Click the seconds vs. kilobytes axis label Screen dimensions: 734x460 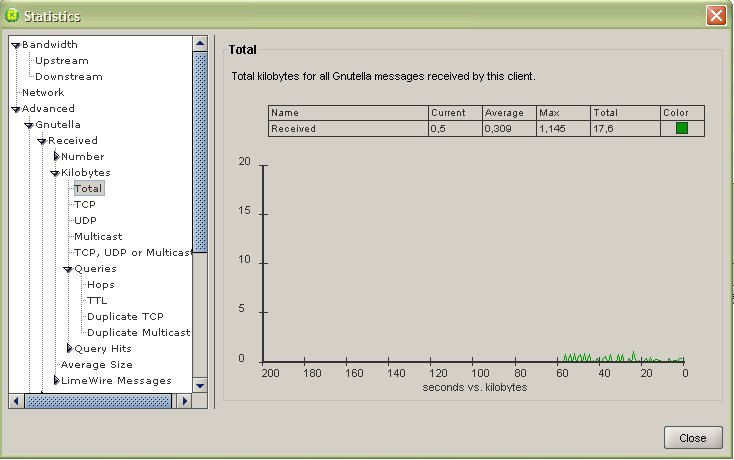click(x=475, y=387)
